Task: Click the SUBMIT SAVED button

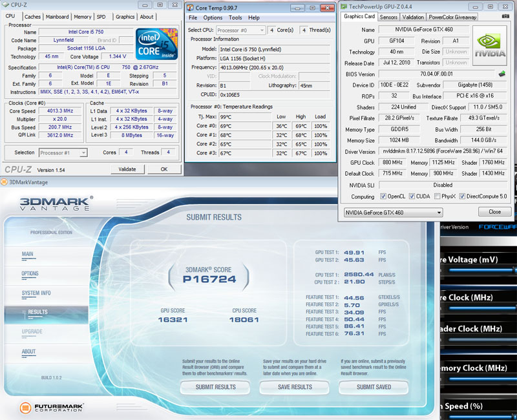Action: click(374, 387)
